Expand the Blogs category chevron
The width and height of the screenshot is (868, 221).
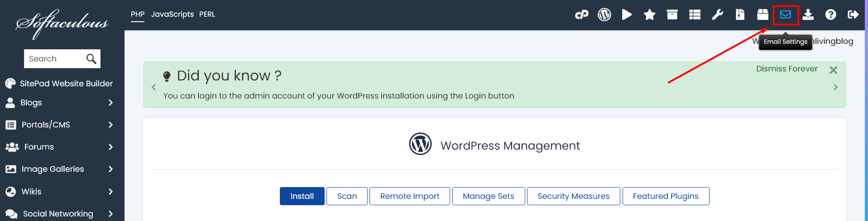coord(110,103)
